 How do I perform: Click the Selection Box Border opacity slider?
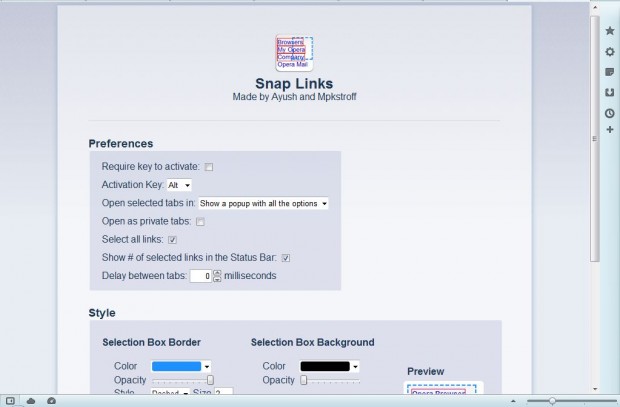(x=183, y=380)
